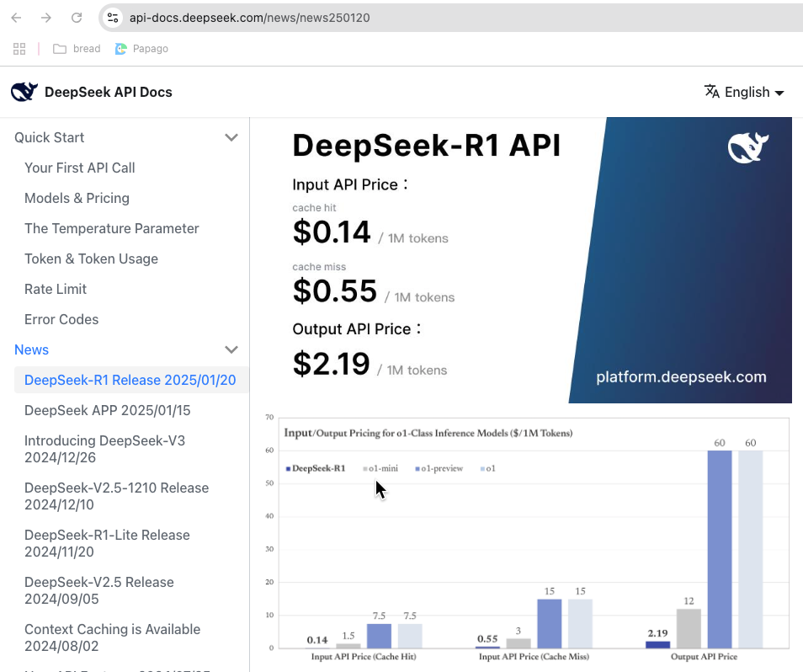803x672 pixels.
Task: Open DeepSeek APP 2025/01/15 news item
Action: click(x=108, y=410)
